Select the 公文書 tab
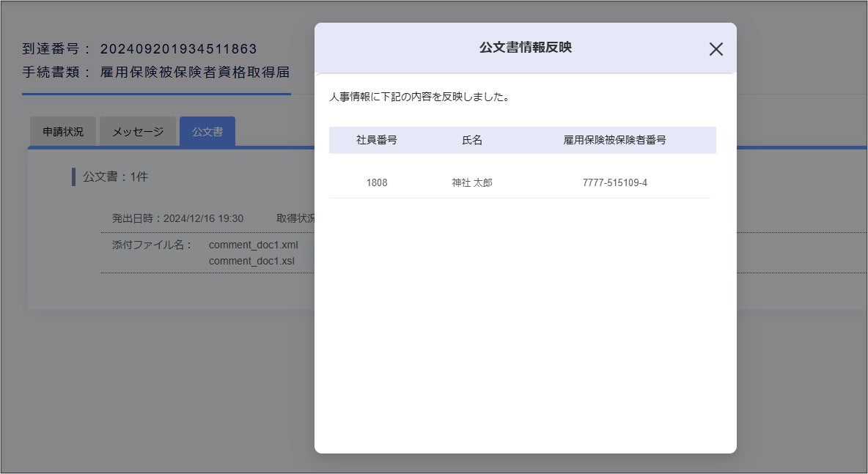Viewport: 868px width, 474px height. click(207, 132)
